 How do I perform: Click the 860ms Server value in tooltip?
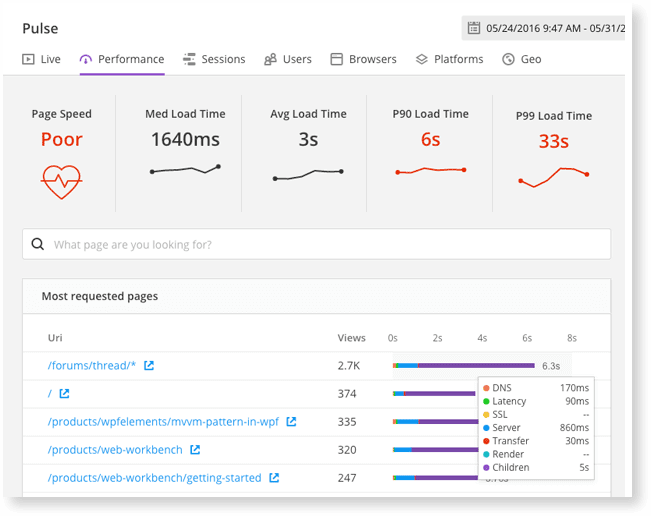coord(574,428)
